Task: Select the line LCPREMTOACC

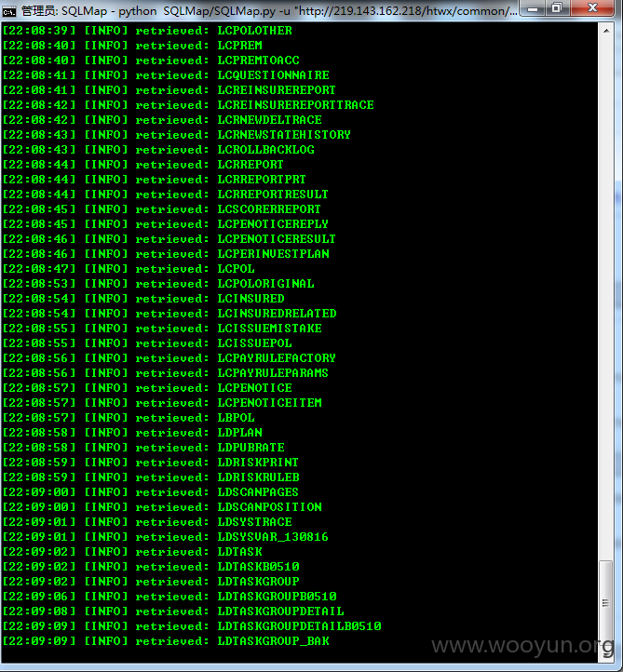Action: [151, 60]
